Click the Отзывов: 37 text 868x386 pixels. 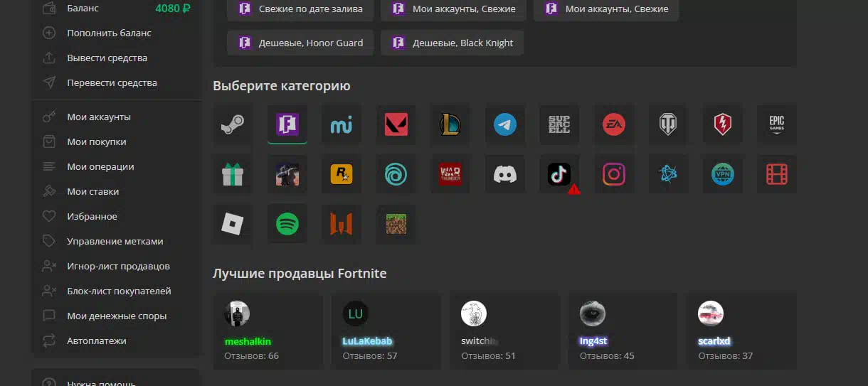pos(725,355)
